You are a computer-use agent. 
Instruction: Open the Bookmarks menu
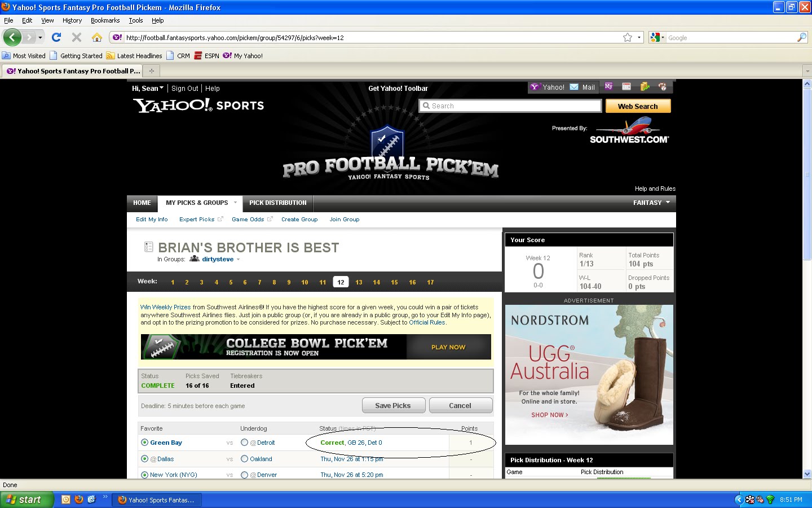[105, 20]
